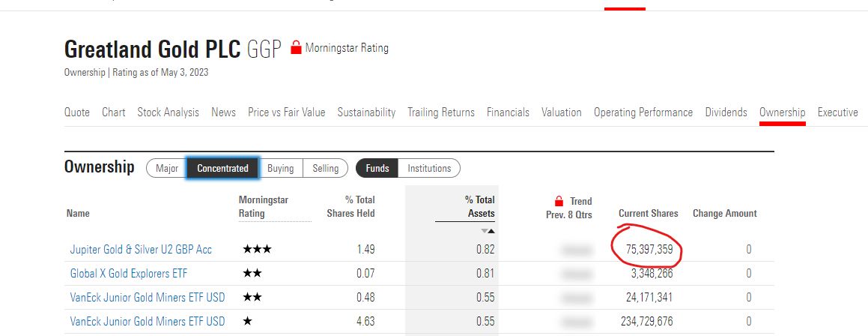Viewport: 868px width, 336px height.
Task: Open the Dividends tab
Action: point(726,112)
